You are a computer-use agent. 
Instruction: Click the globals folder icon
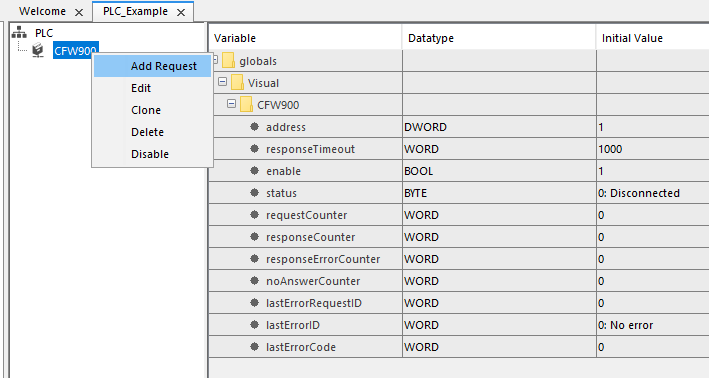[228, 60]
